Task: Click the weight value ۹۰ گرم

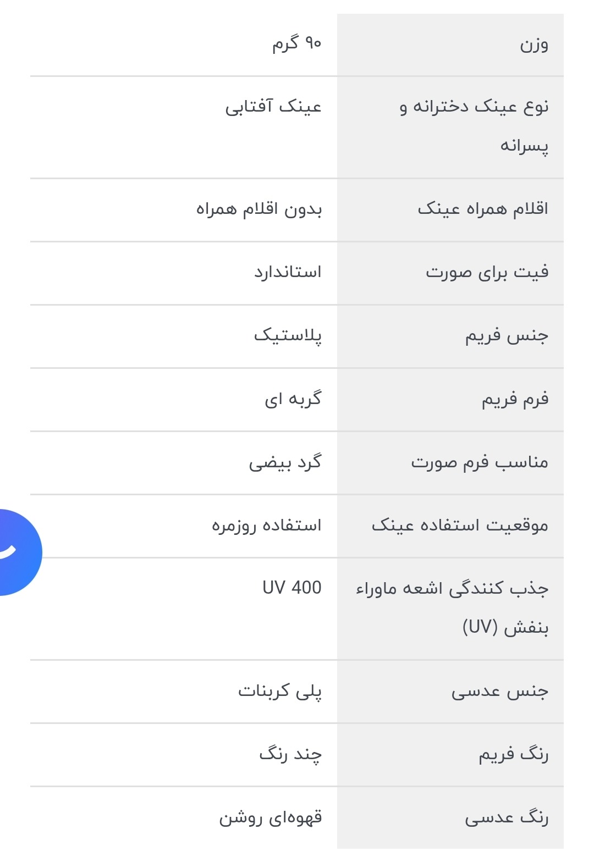Action: [x=296, y=43]
